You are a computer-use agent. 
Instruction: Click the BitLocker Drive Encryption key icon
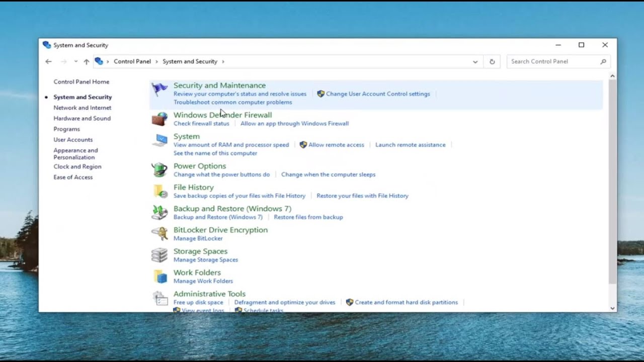click(x=159, y=234)
